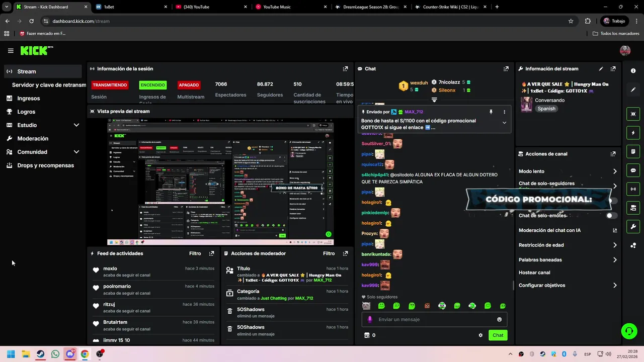Open WhatsApp from the taskbar

(55, 354)
